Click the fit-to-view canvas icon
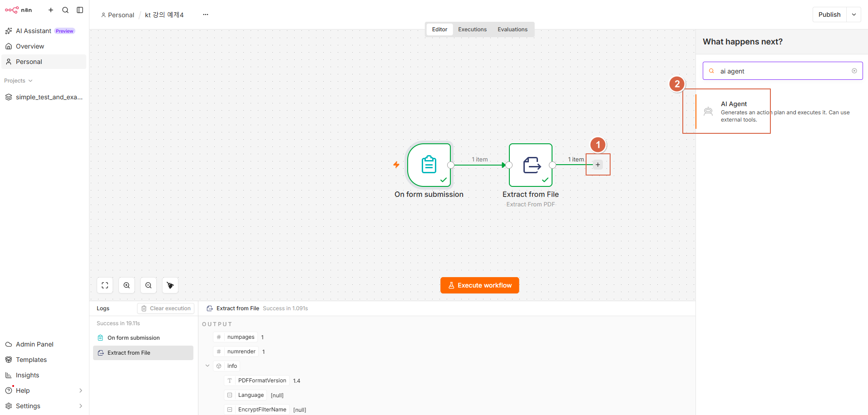 (x=105, y=285)
